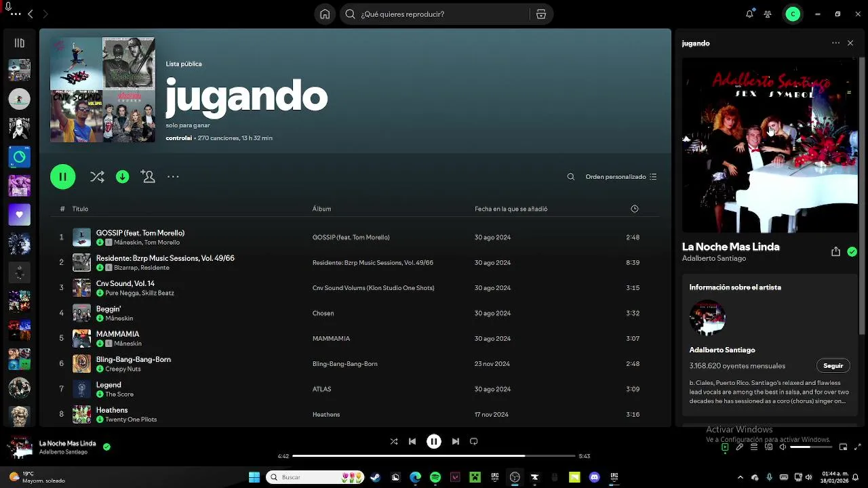Pause playback in the bottom player

click(434, 441)
